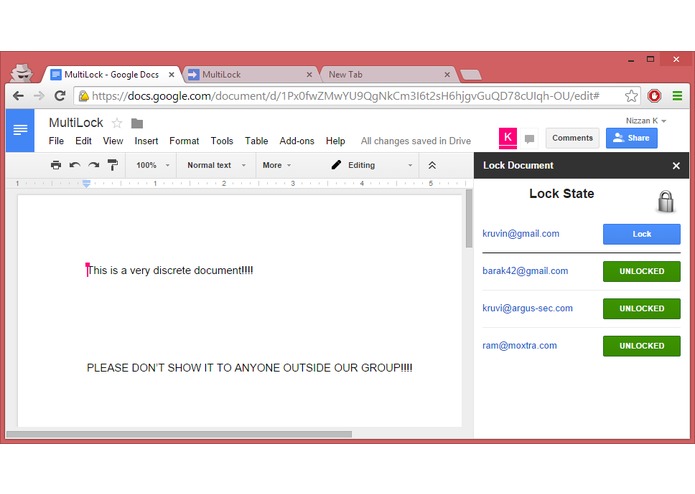Open the Add-ons menu
695x494 pixels.
297,141
